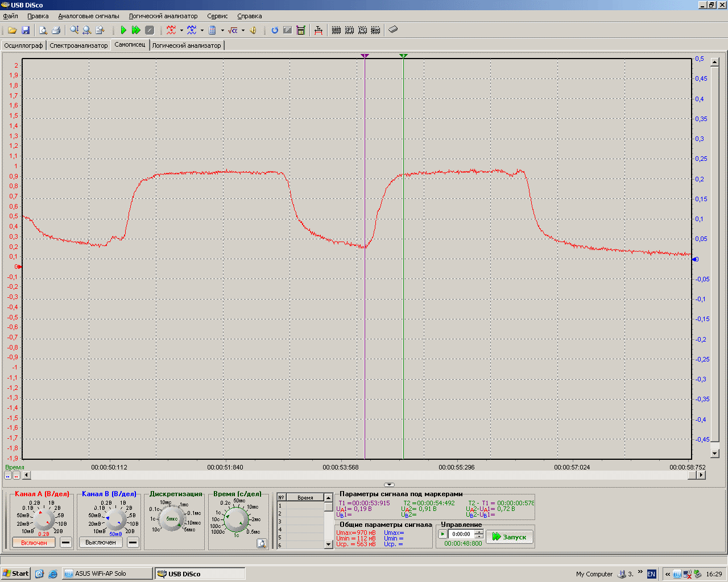The width and height of the screenshot is (728, 582).
Task: Click the SPI decoder icon
Action: coord(349,30)
